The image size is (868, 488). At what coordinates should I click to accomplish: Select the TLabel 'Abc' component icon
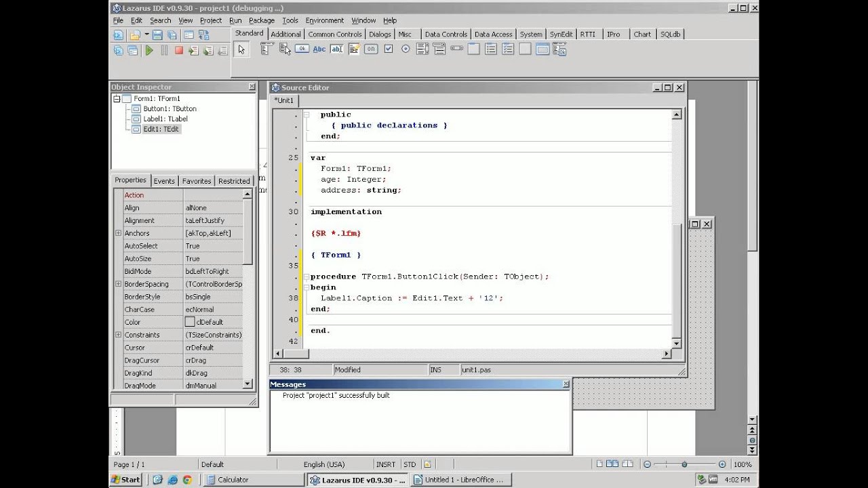(319, 49)
